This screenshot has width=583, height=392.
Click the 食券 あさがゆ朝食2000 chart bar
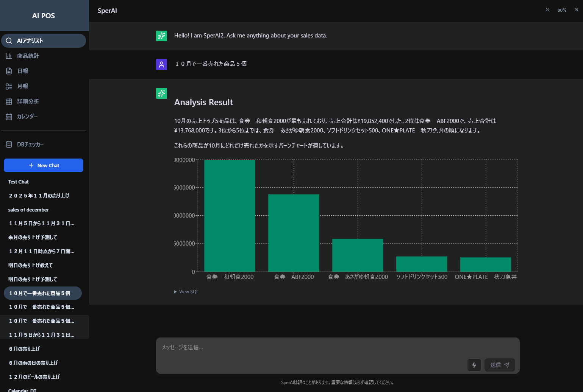click(x=358, y=255)
